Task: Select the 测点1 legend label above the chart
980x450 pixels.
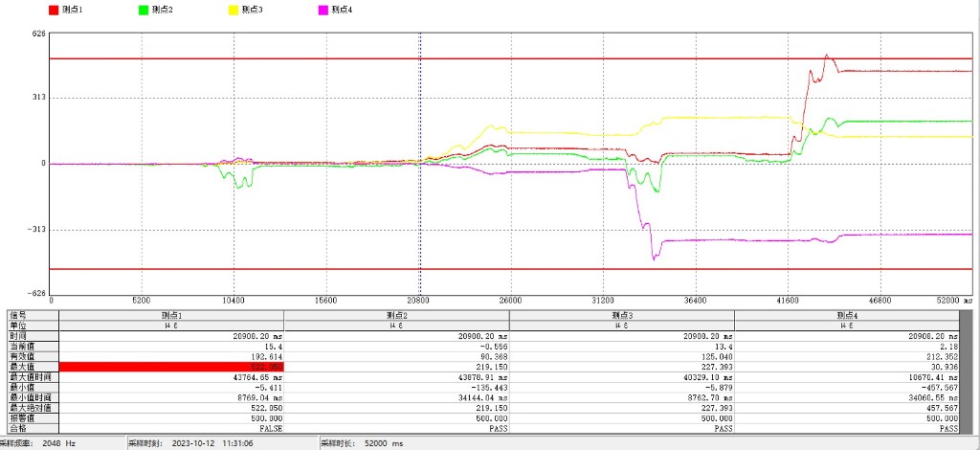Action: click(70, 10)
